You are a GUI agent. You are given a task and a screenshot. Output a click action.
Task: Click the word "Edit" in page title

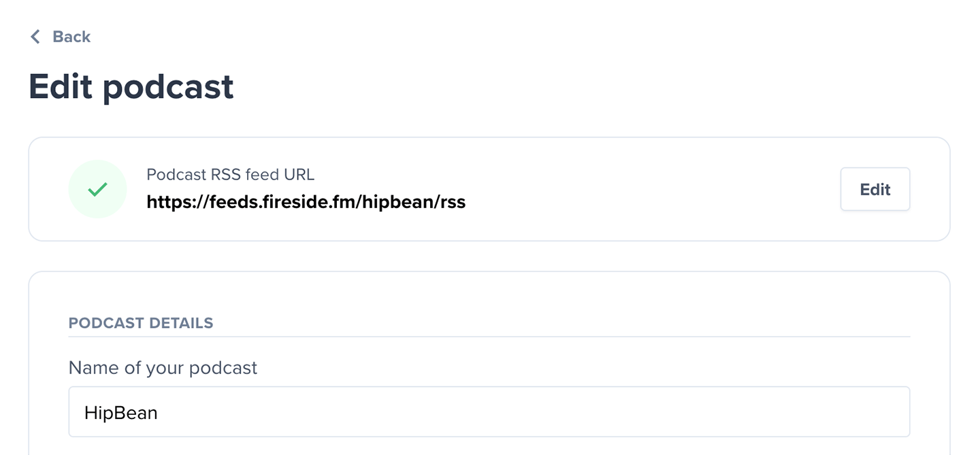61,87
